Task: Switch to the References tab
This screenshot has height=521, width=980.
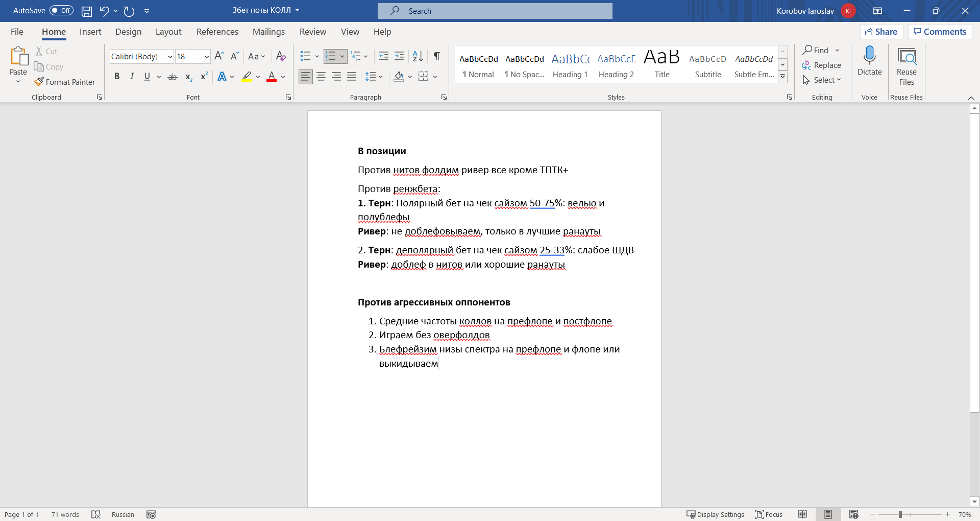Action: (x=217, y=32)
